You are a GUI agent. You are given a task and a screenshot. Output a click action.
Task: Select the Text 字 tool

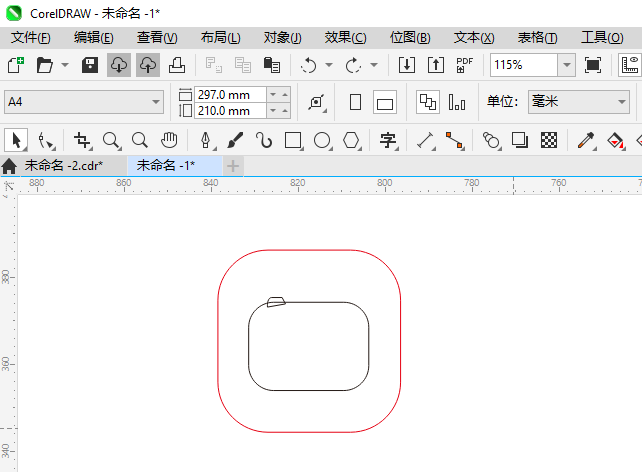click(x=388, y=140)
